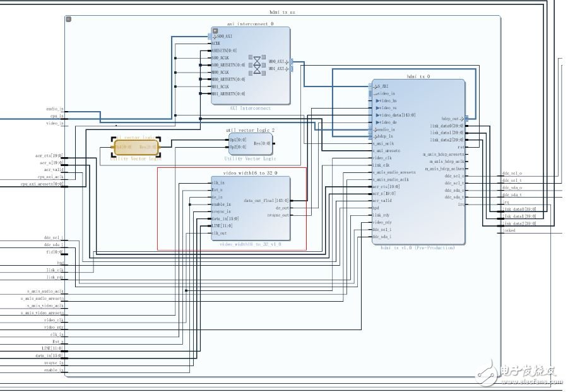Click the S00_ACLK pin
This screenshot has height=392, width=568.
(220, 58)
